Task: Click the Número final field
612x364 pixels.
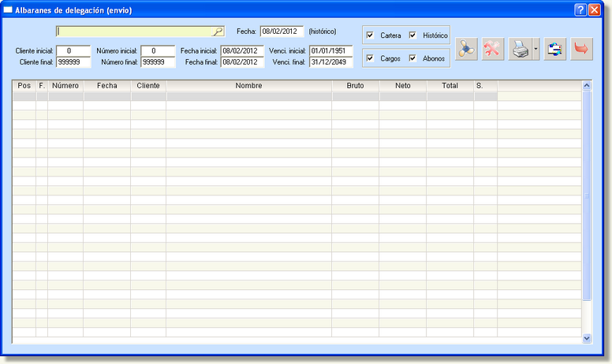Action: (x=158, y=62)
